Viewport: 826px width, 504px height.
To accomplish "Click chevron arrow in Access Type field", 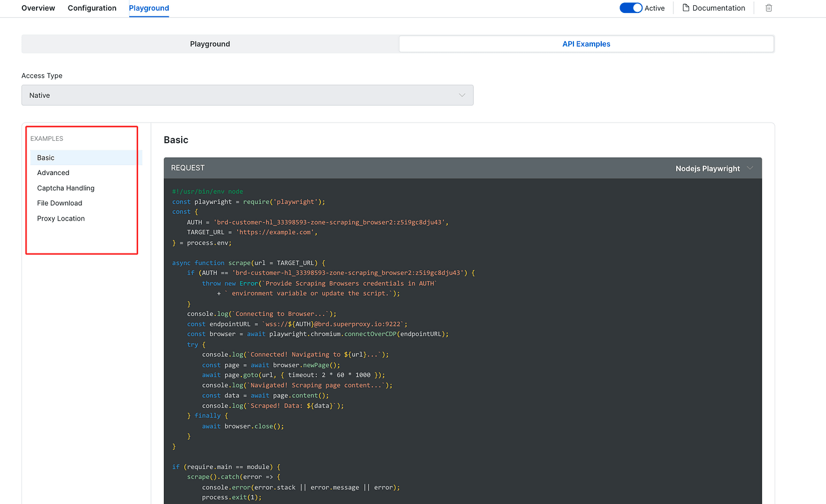I will coord(462,95).
